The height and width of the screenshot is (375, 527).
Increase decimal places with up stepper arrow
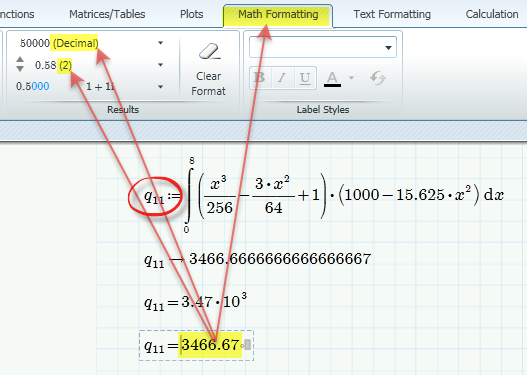tap(20, 59)
